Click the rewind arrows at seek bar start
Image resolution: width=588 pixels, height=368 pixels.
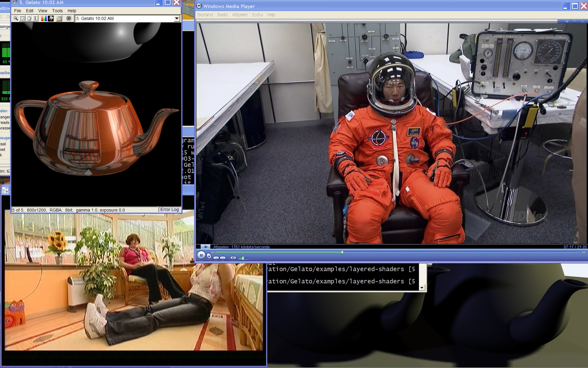coord(213,252)
